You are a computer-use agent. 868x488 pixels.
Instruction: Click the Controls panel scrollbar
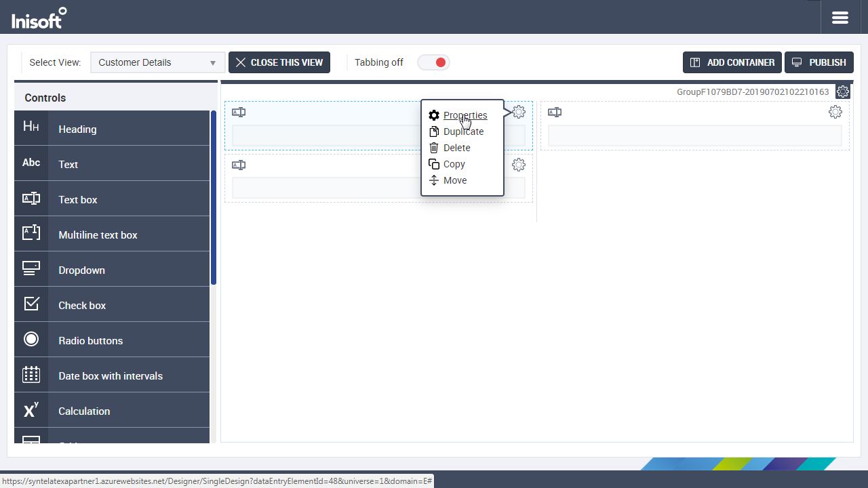click(x=214, y=198)
